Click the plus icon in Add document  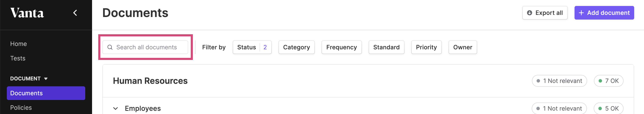(x=581, y=13)
